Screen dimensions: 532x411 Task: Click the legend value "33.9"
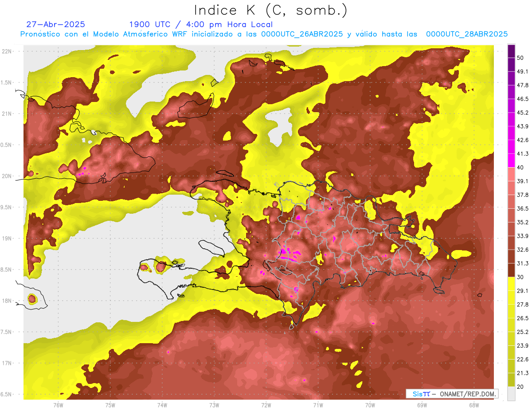point(523,236)
